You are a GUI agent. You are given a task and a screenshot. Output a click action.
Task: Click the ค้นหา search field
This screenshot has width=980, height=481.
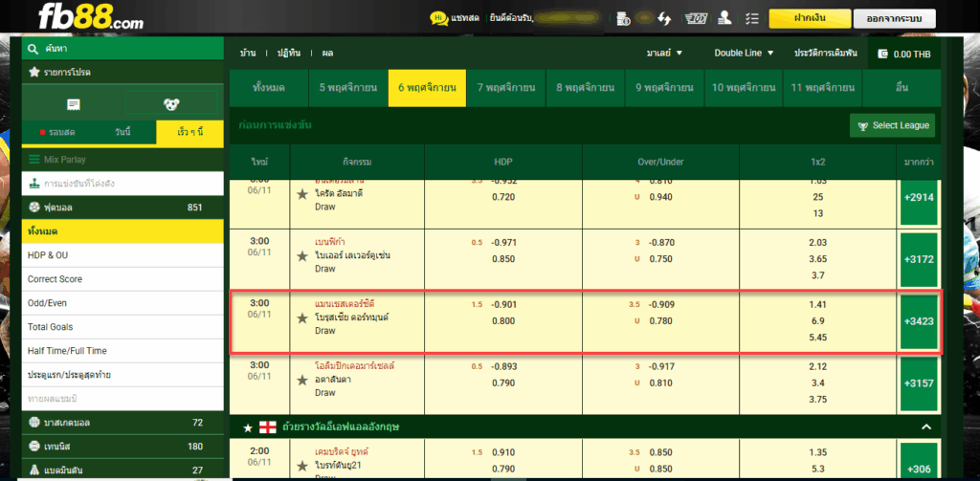point(122,49)
